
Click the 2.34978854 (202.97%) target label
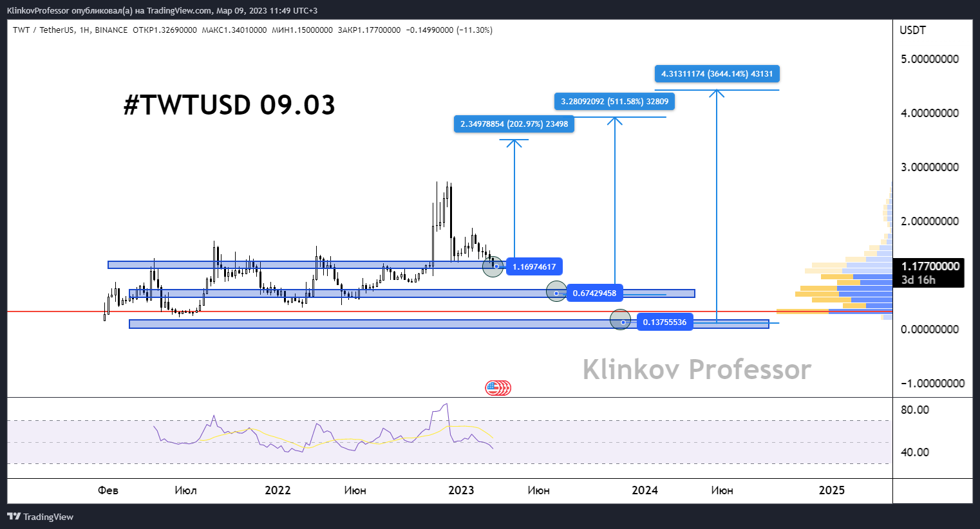[514, 124]
